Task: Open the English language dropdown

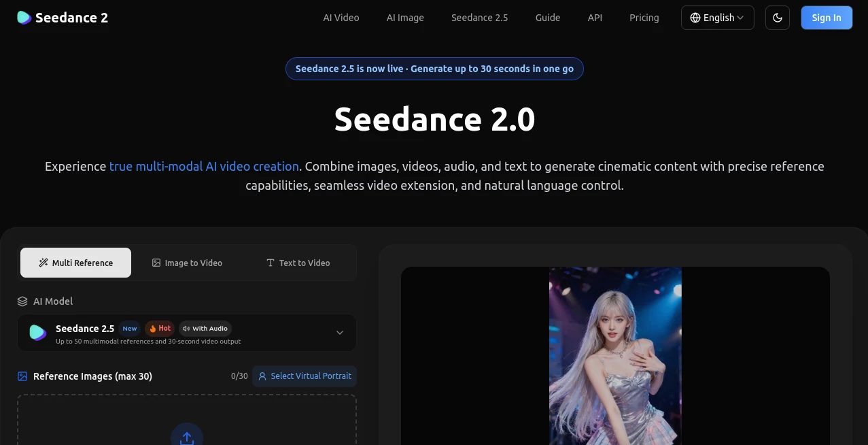Action: pyautogui.click(x=717, y=18)
